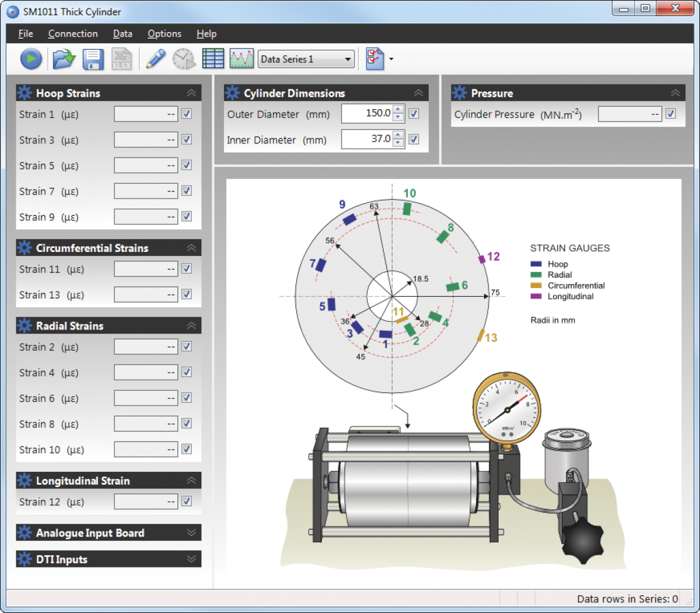The height and width of the screenshot is (613, 700).
Task: Toggle the Cylinder Pressure checkbox
Action: coord(671,114)
